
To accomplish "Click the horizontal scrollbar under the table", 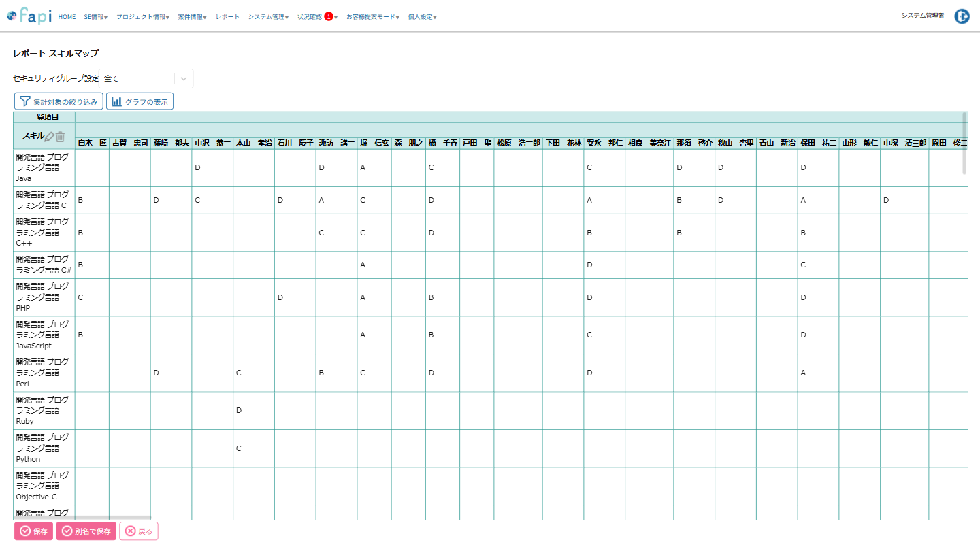I will click(x=82, y=518).
